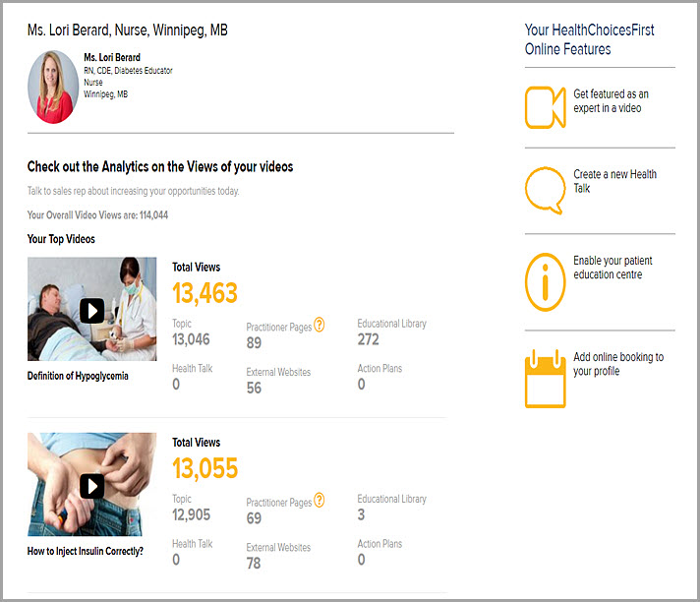Click the Ms. Lori Berard name link

pos(112,58)
